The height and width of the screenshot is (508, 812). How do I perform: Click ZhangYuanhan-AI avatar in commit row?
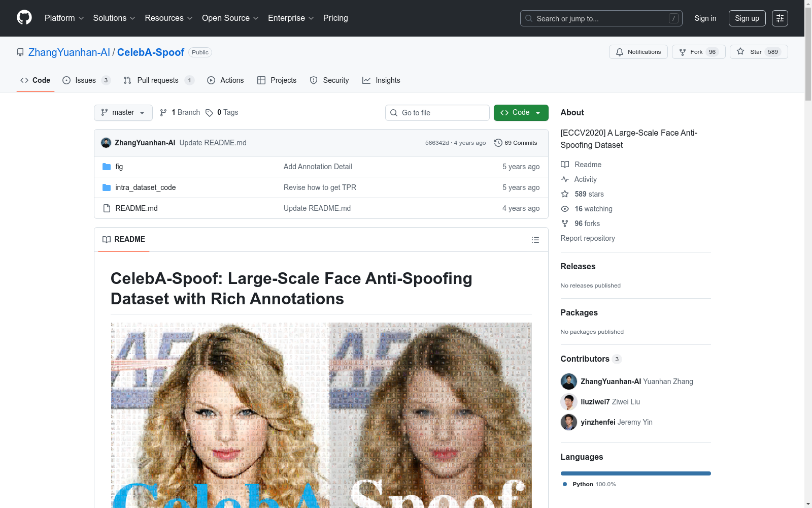pos(106,143)
